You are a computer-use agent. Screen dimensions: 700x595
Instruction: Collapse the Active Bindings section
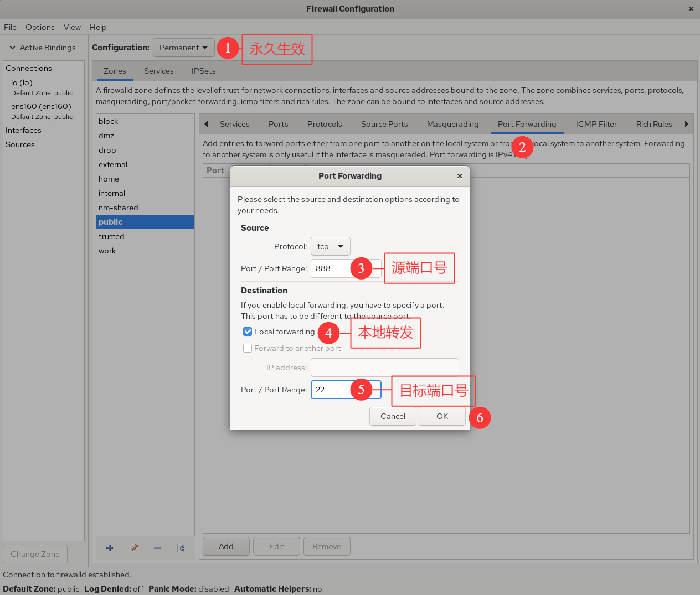point(13,48)
